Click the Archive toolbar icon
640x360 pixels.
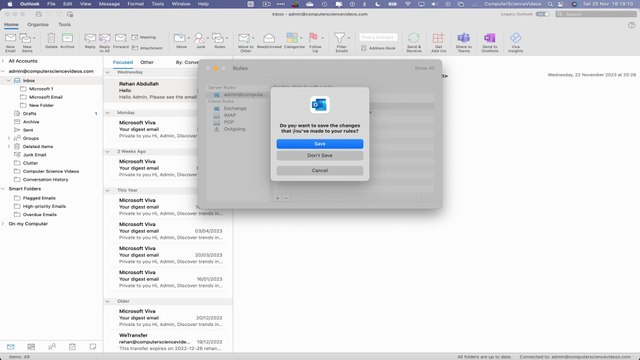pyautogui.click(x=67, y=38)
